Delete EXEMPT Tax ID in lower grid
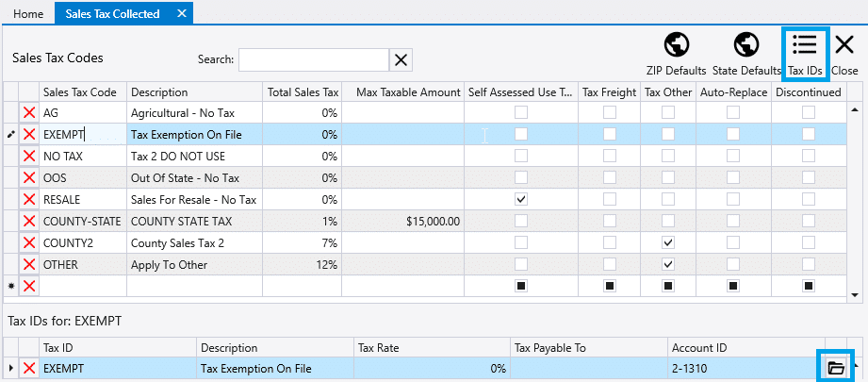This screenshot has height=382, width=868. pyautogui.click(x=29, y=369)
